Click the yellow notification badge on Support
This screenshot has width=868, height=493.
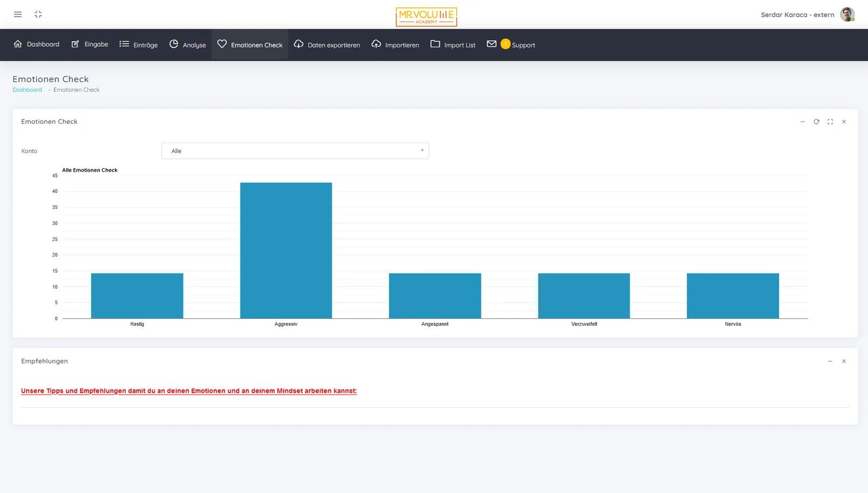506,44
